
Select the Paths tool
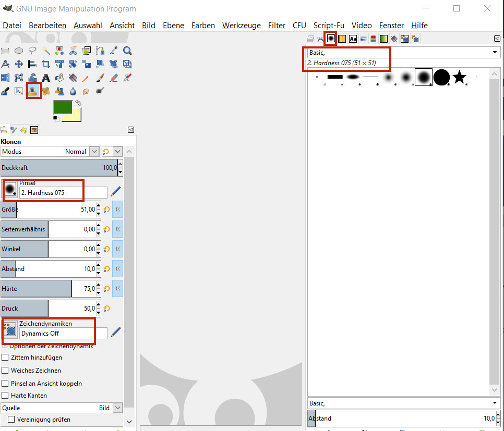tap(100, 51)
